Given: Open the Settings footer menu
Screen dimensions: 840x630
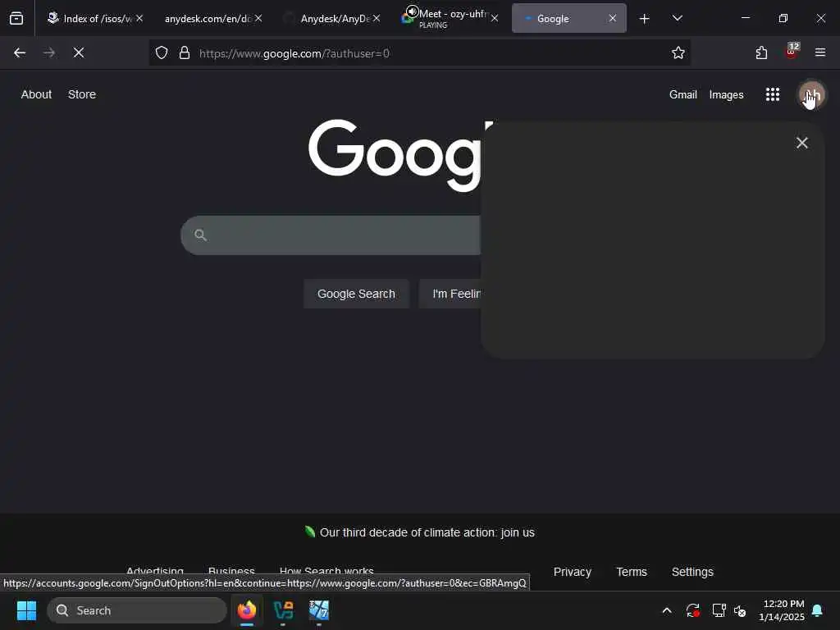Looking at the screenshot, I should tap(692, 572).
